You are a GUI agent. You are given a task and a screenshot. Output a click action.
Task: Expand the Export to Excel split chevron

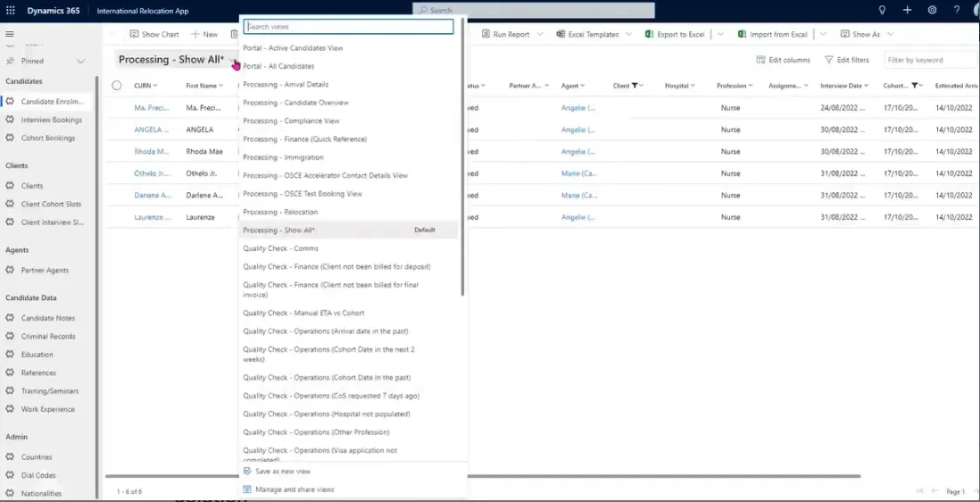[x=720, y=34]
